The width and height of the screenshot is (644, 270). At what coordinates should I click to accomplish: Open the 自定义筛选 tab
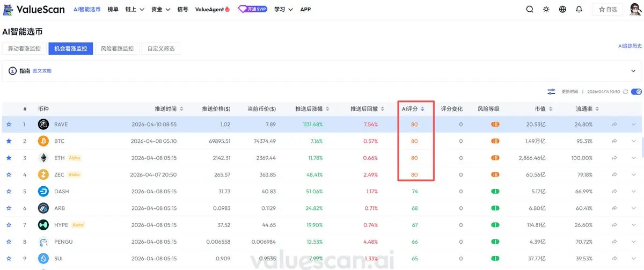click(x=161, y=48)
